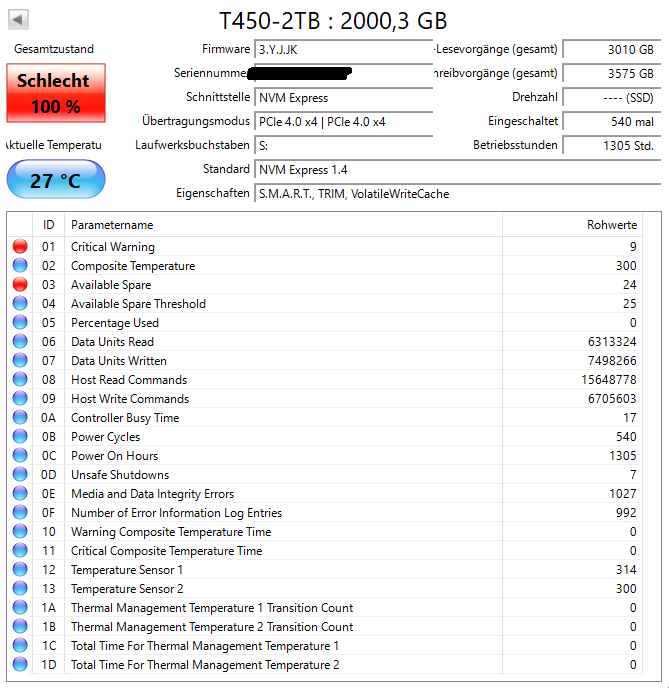Click the status icon for Media and Data Integrity Errors
This screenshot has width=669, height=688.
tap(20, 494)
